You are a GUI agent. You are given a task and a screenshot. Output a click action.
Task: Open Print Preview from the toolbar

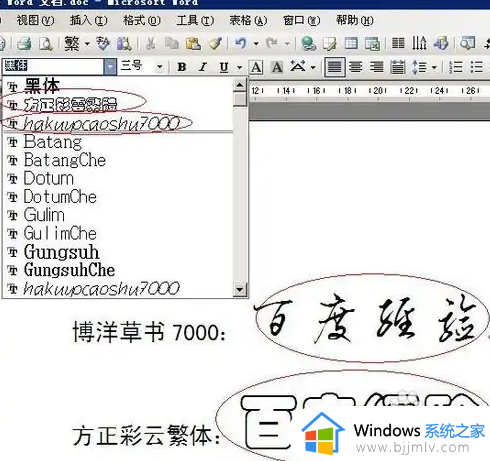click(46, 44)
